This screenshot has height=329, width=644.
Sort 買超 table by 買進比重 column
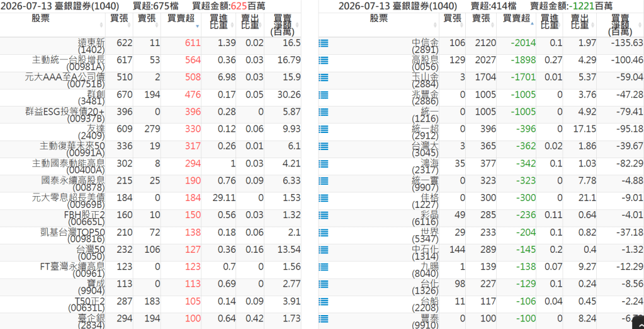click(x=219, y=25)
